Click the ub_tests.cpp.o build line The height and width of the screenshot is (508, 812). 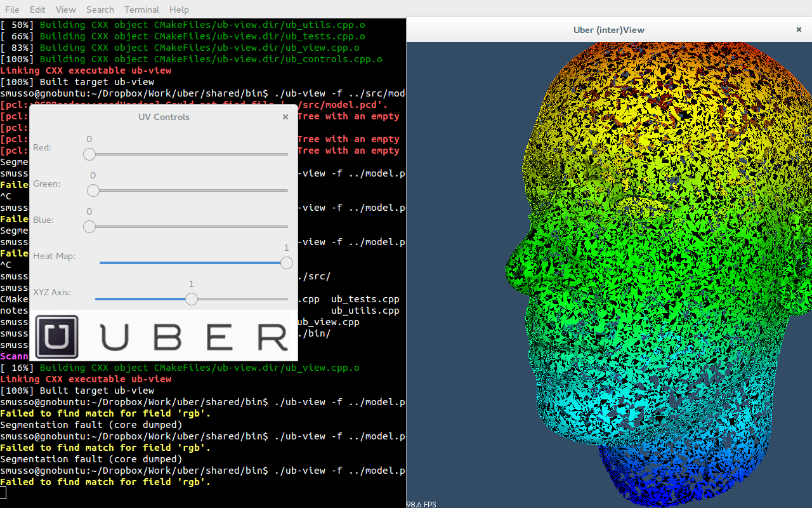coord(183,36)
